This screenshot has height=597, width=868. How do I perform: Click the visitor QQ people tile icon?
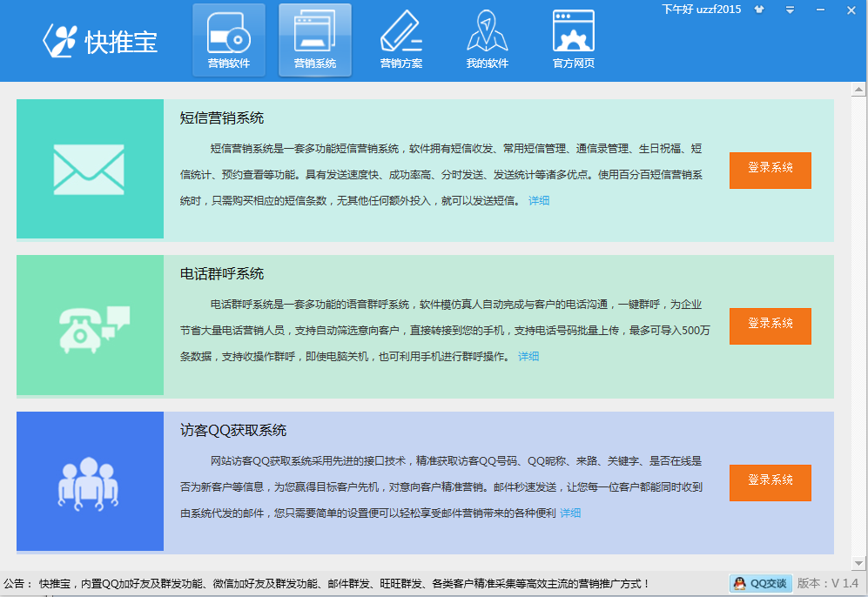click(89, 481)
